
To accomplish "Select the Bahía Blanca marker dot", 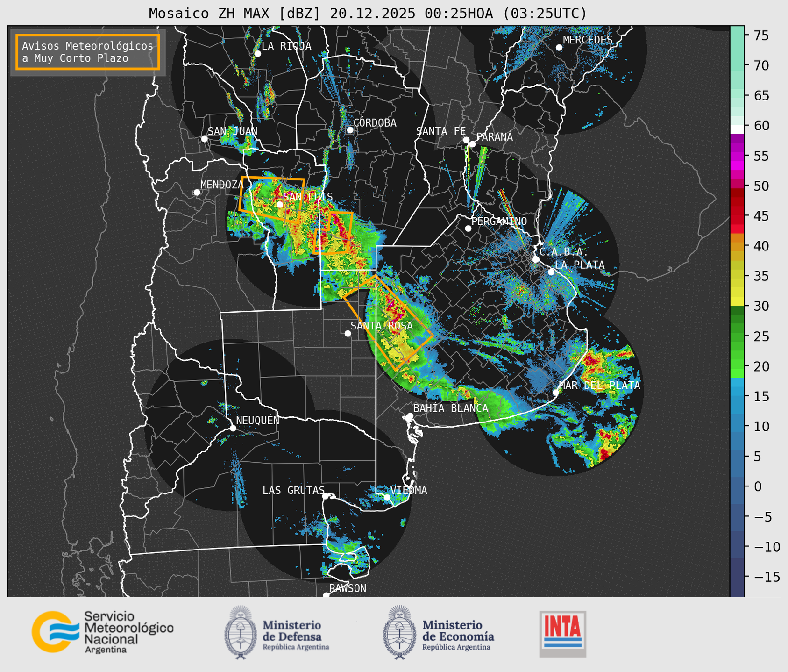I will point(410,416).
